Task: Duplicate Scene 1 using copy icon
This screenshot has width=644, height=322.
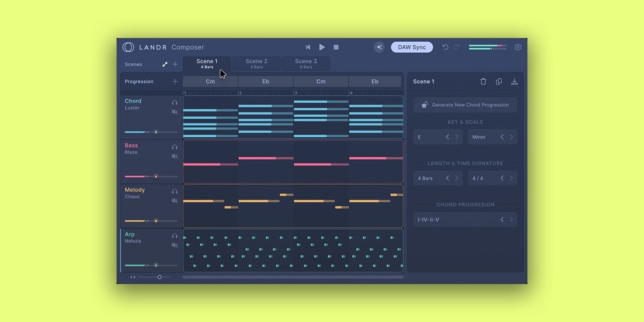Action: 498,82
